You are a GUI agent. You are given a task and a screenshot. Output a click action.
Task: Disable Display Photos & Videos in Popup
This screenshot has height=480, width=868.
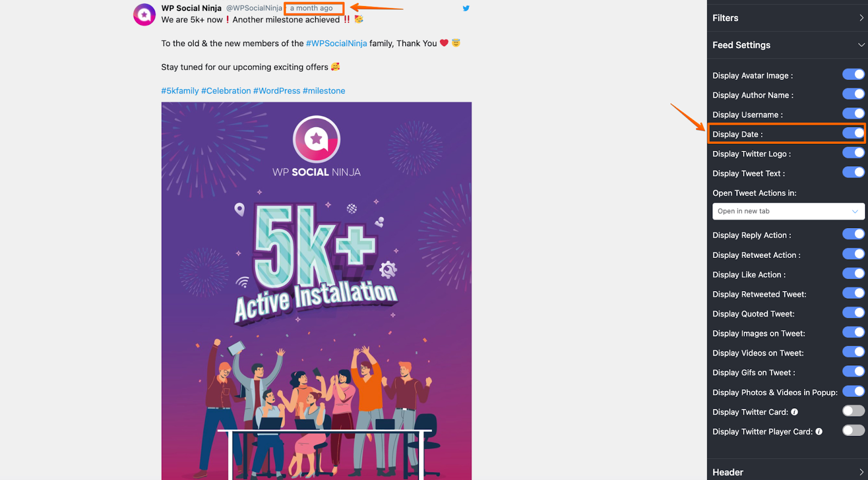(853, 391)
